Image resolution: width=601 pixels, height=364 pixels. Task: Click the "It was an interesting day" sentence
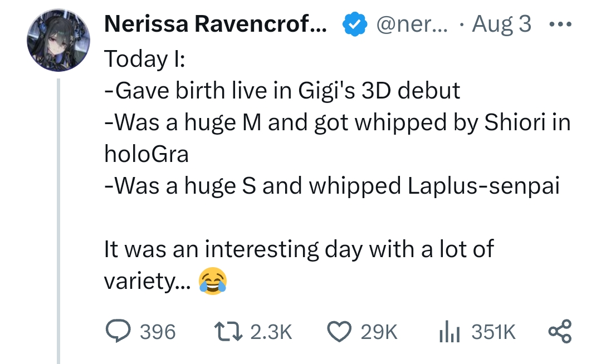pyautogui.click(x=299, y=249)
